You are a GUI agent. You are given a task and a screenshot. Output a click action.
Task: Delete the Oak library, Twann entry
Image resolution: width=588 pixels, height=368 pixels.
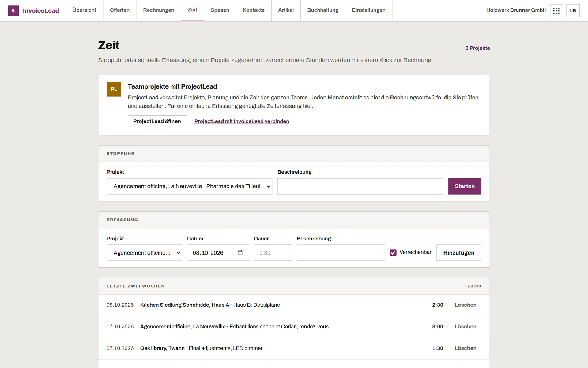click(x=466, y=348)
